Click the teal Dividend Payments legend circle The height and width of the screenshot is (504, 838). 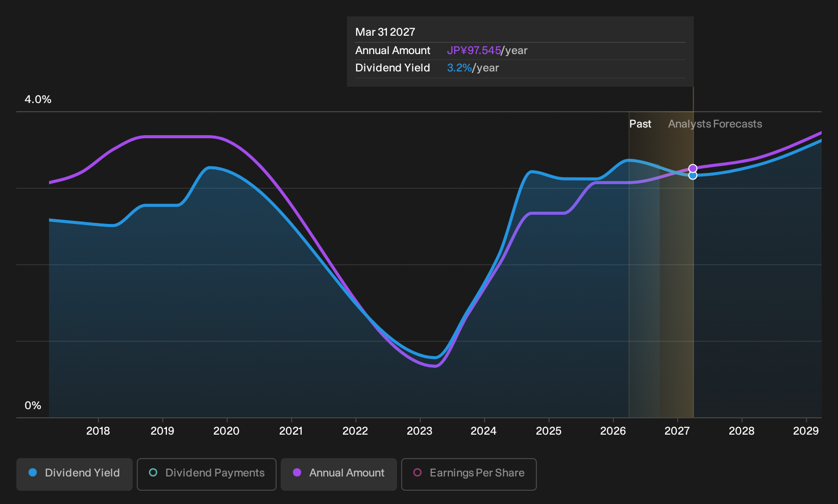pyautogui.click(x=153, y=472)
